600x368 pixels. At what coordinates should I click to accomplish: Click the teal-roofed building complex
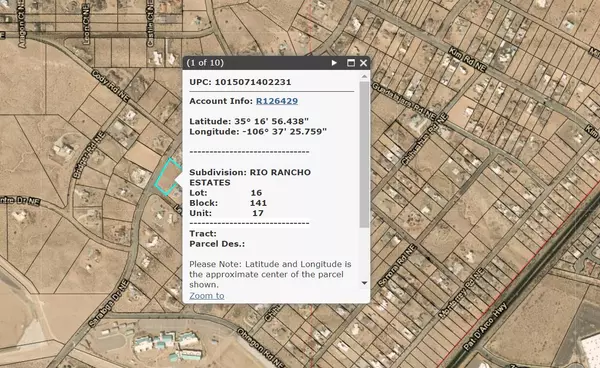tap(167, 346)
